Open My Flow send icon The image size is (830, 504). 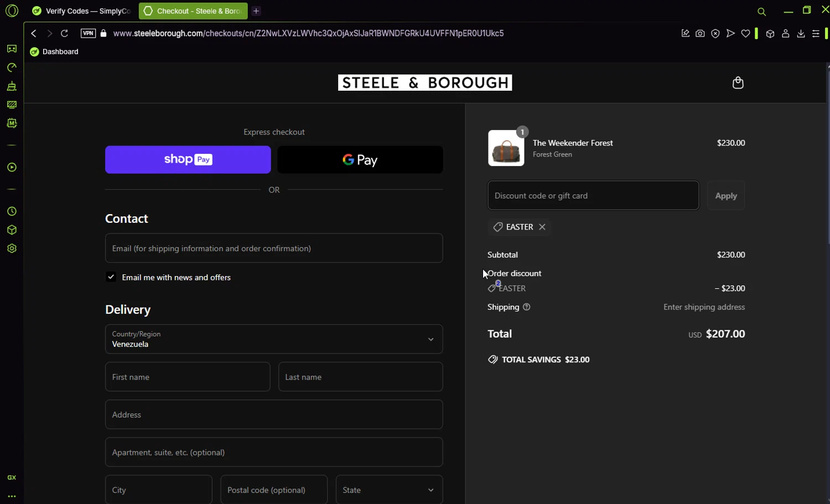point(730,33)
